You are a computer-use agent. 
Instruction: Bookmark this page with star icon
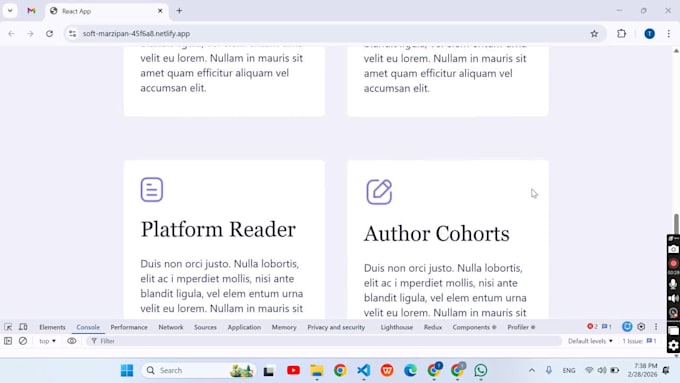tap(594, 33)
